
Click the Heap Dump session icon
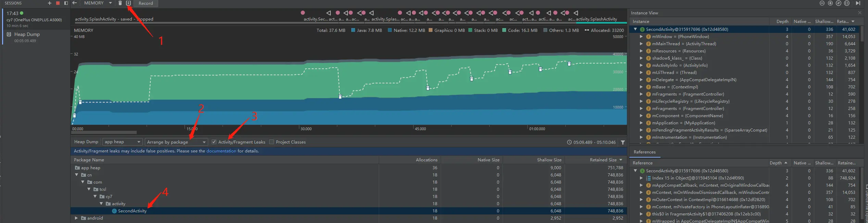[9, 34]
